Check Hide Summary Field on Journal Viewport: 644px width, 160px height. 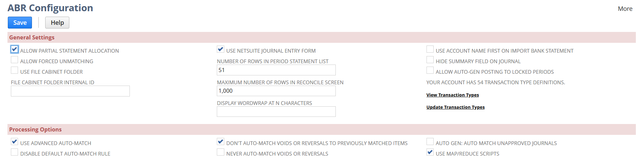430,60
